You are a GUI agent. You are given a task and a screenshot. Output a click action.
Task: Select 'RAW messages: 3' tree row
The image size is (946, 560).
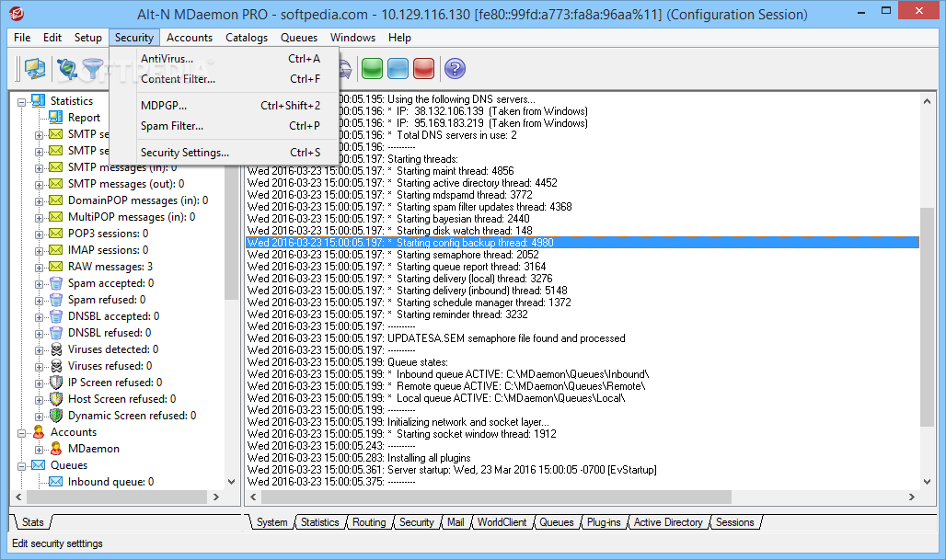pos(110,267)
